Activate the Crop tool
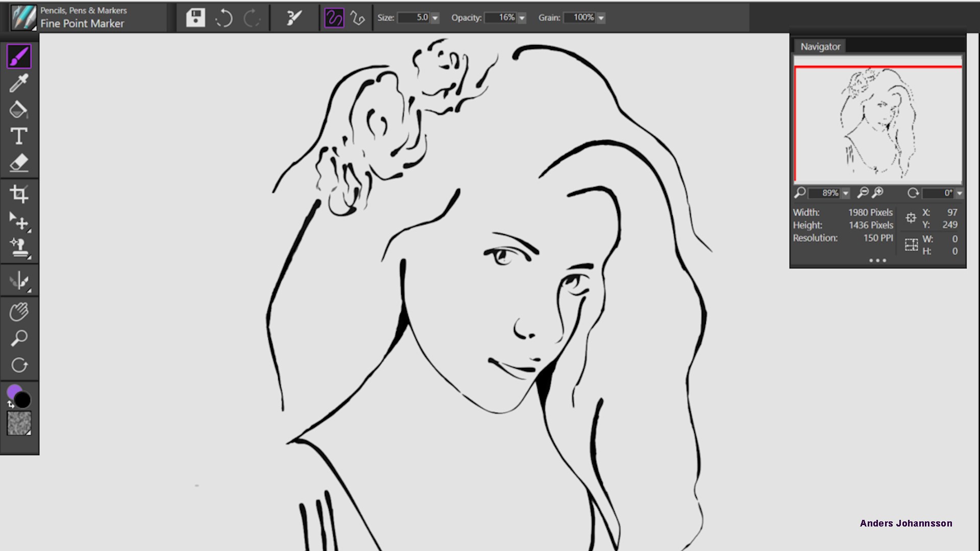Viewport: 980px width, 551px height. click(19, 194)
